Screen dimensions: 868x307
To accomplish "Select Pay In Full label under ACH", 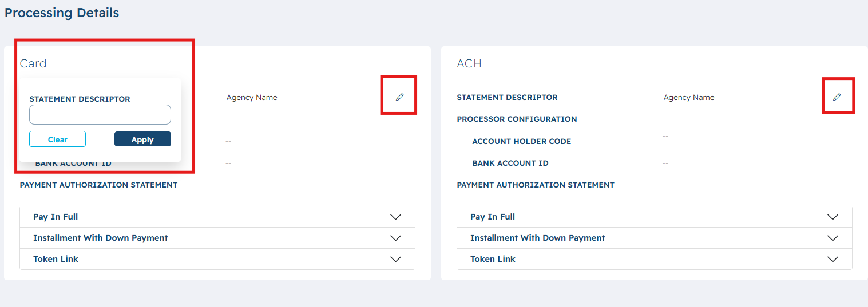I will point(493,217).
